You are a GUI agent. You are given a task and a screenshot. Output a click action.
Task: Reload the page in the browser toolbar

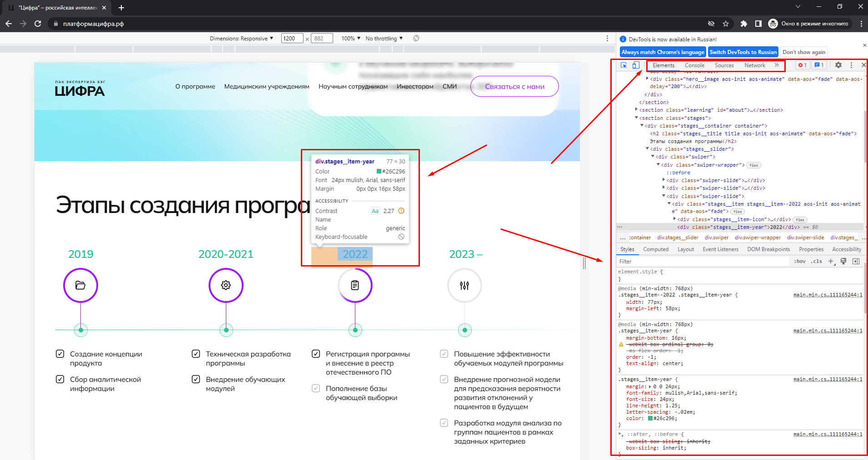tap(38, 24)
